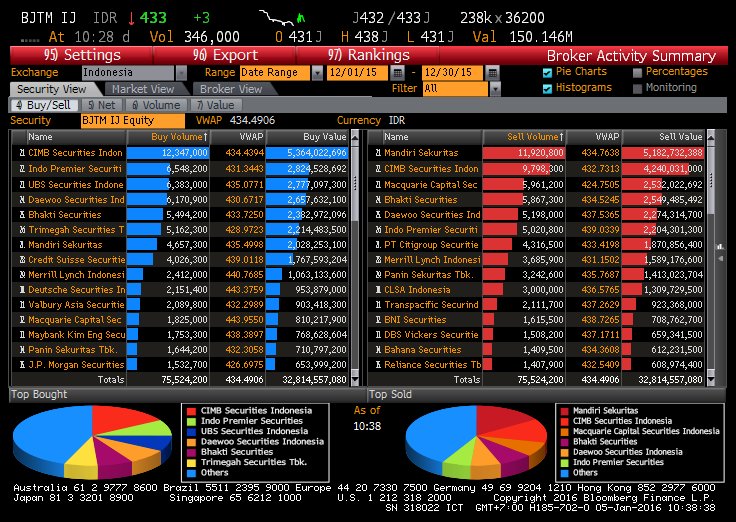The image size is (736, 522).
Task: Open the start date calendar picker
Action: tap(398, 73)
